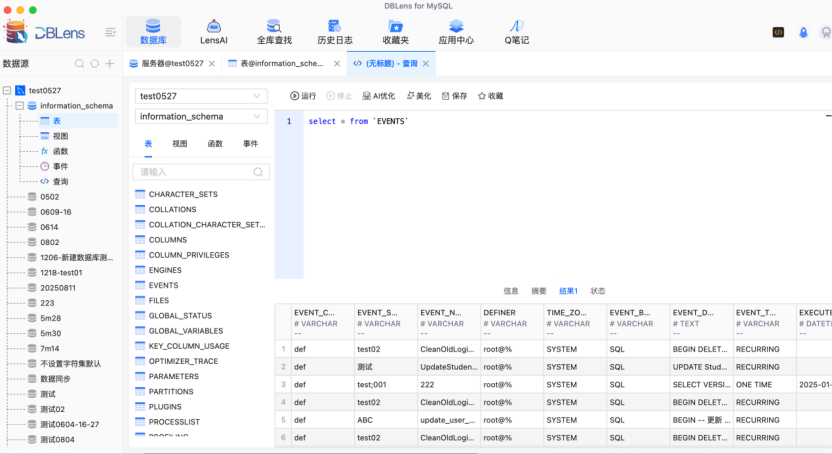This screenshot has height=454, width=832.
Task: Select 事件 node in the tree
Action: tap(60, 167)
